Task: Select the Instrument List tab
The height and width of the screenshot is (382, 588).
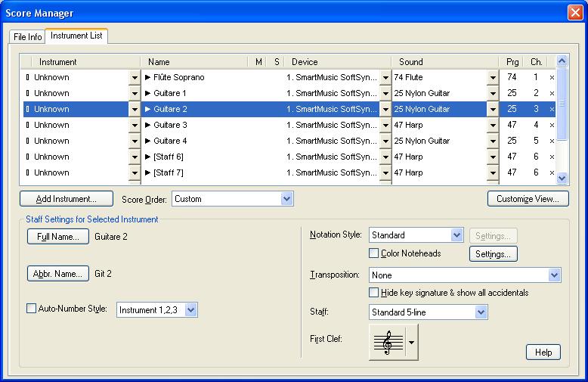Action: pos(76,36)
